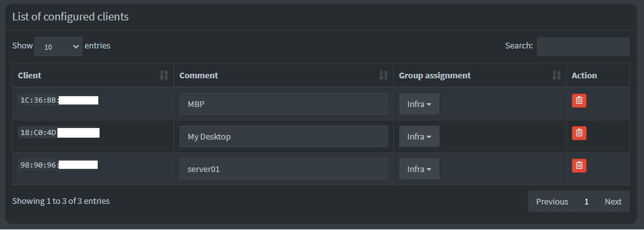
Task: Delete the MBP client entry
Action: click(x=579, y=101)
